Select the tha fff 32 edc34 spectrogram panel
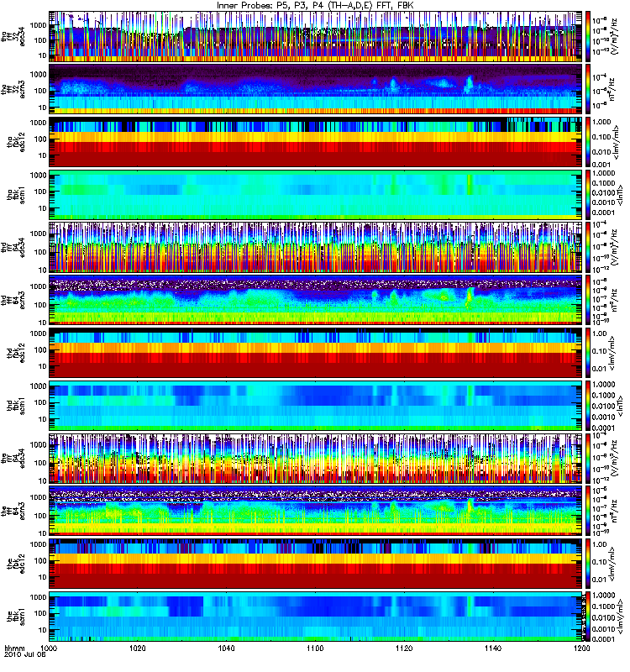 click(x=315, y=36)
